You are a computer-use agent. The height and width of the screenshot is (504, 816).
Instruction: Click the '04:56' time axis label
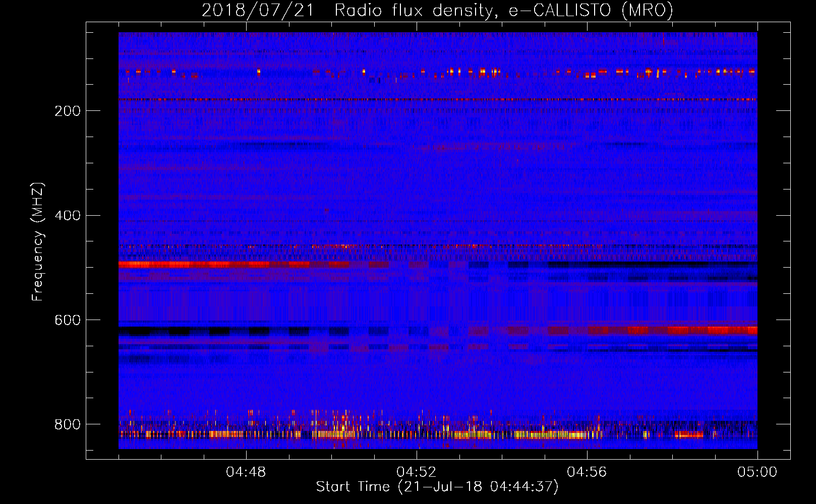coord(587,472)
